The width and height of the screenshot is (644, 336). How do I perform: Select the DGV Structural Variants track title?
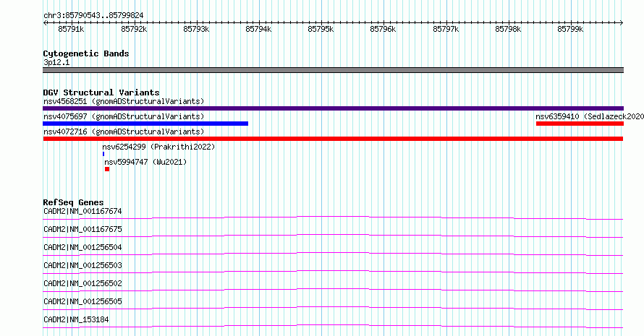(x=101, y=92)
